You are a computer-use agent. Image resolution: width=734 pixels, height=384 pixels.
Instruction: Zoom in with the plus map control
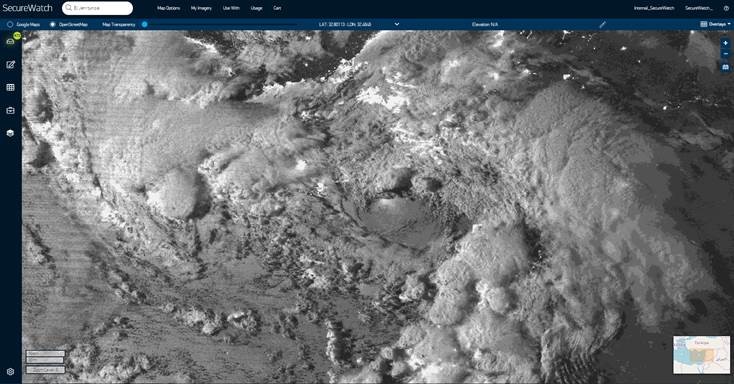point(726,43)
